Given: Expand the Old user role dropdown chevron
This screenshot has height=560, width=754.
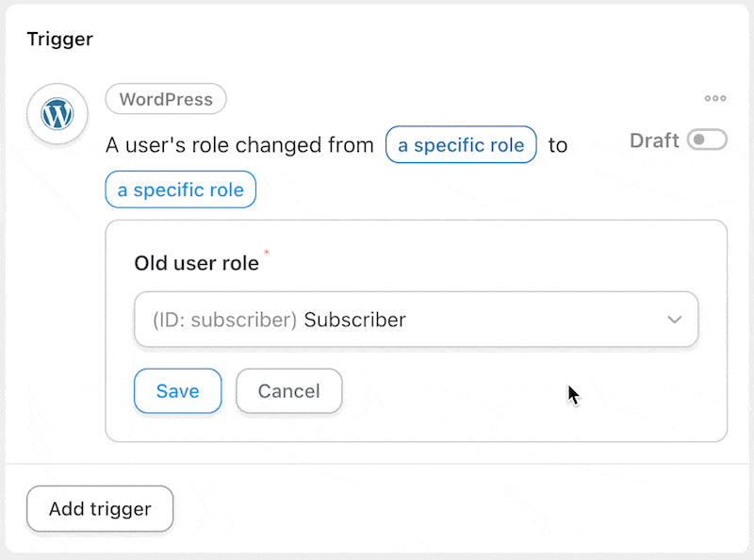Looking at the screenshot, I should [x=674, y=320].
